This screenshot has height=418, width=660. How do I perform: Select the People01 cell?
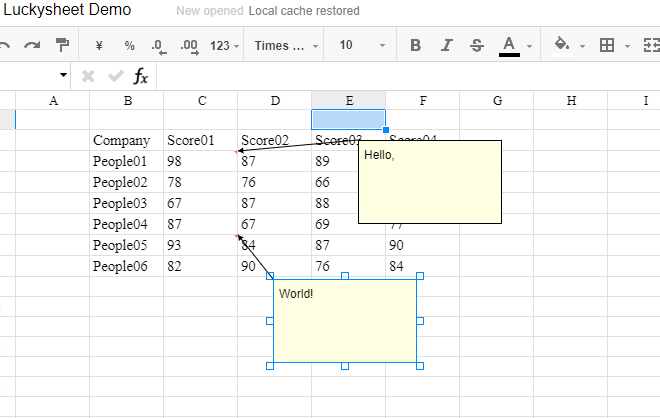[127, 161]
